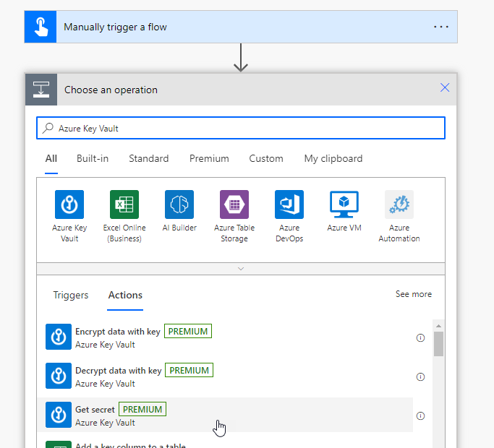This screenshot has width=494, height=448.
Task: Show info for Decrypt data with key
Action: pos(420,377)
